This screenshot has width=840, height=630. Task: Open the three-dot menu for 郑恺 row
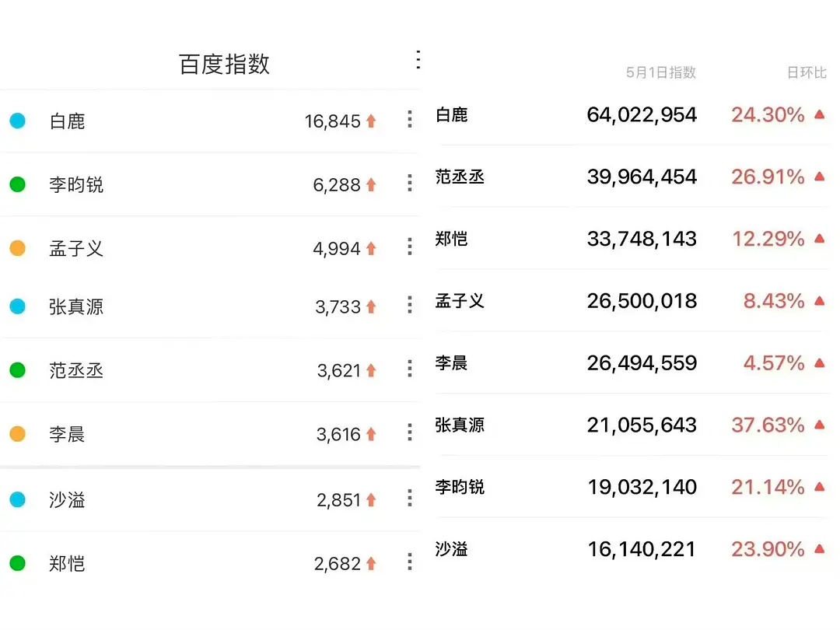[x=410, y=562]
